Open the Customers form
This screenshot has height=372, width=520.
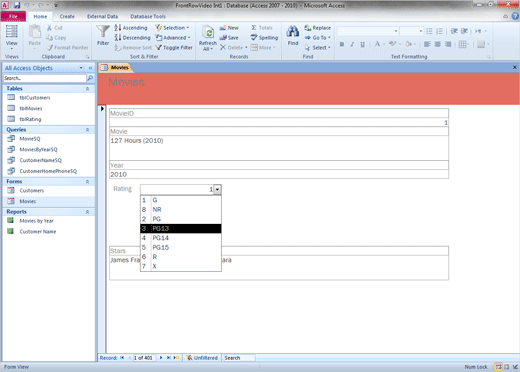[32, 190]
